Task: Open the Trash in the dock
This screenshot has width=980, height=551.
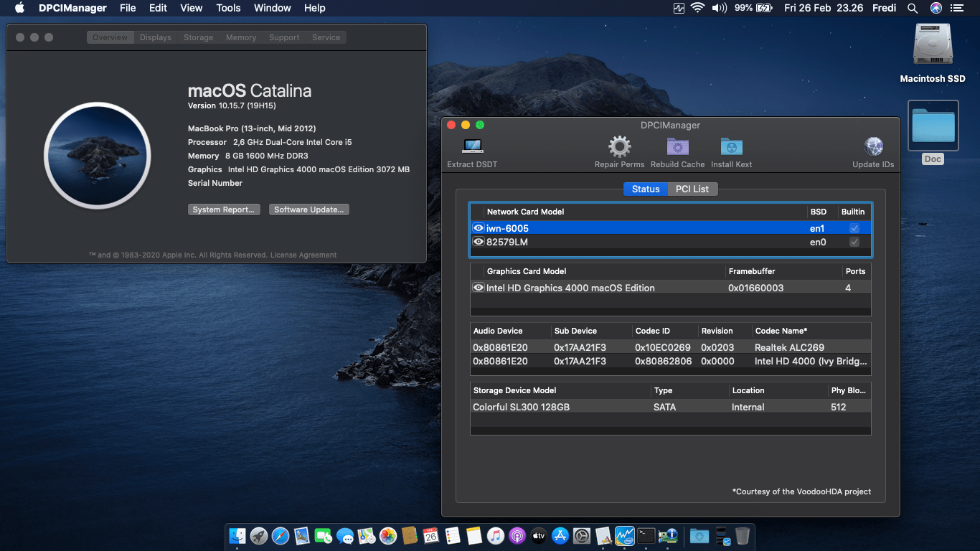Action: 743,535
